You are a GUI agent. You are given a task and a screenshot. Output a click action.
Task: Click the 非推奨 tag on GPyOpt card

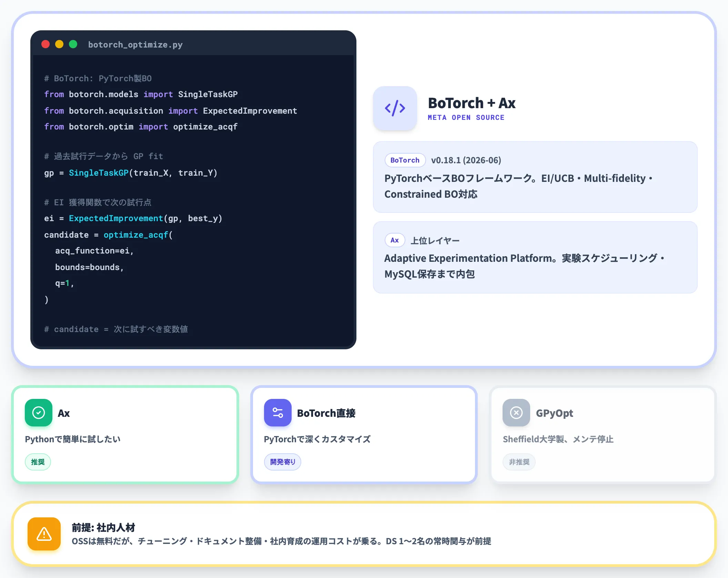[519, 462]
